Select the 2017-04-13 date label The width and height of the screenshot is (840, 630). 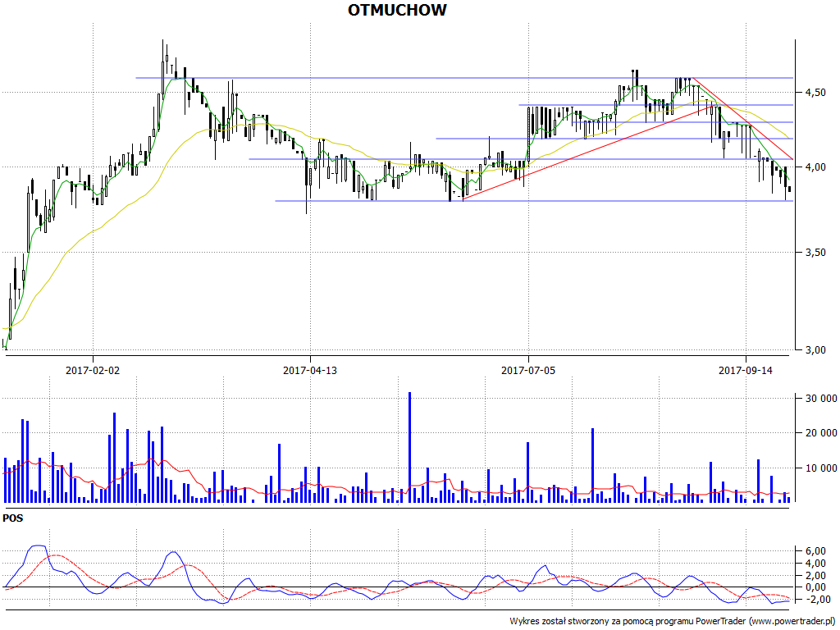(x=310, y=370)
